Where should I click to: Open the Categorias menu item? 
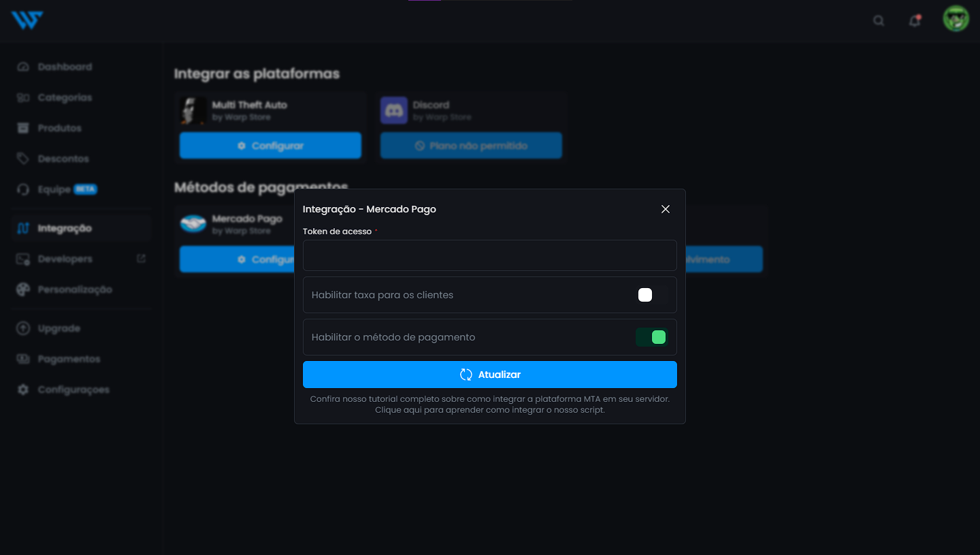81,97
